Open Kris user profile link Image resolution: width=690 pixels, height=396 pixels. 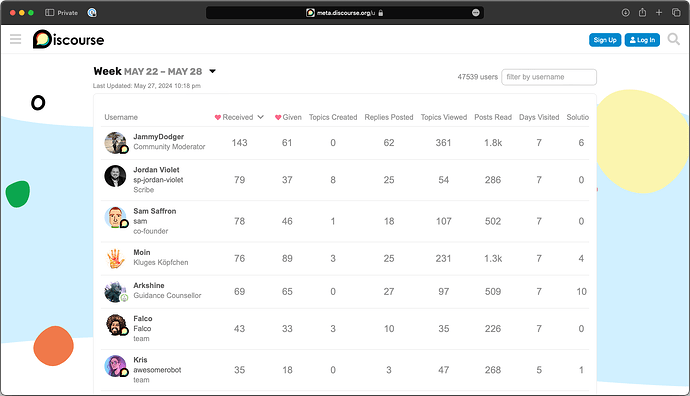pos(140,359)
